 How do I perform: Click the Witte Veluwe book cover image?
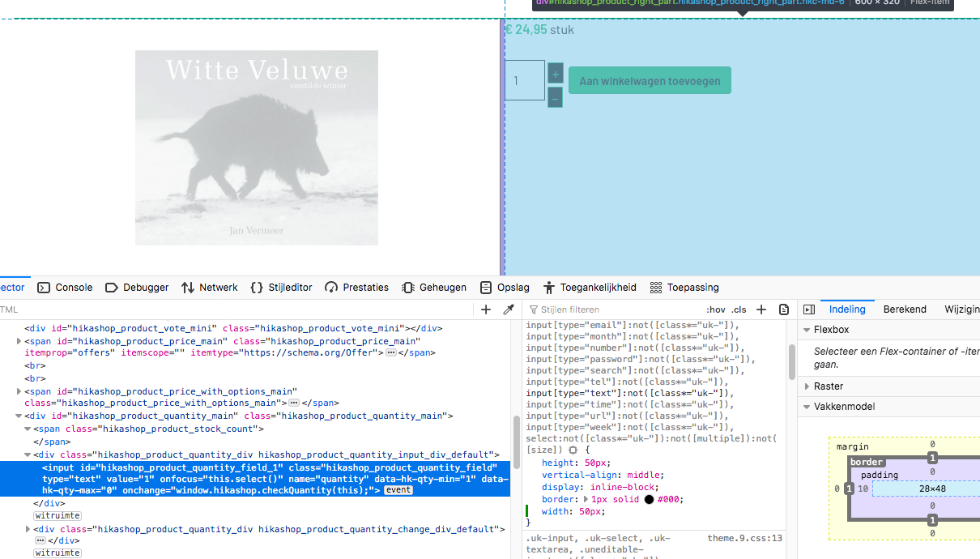(257, 147)
